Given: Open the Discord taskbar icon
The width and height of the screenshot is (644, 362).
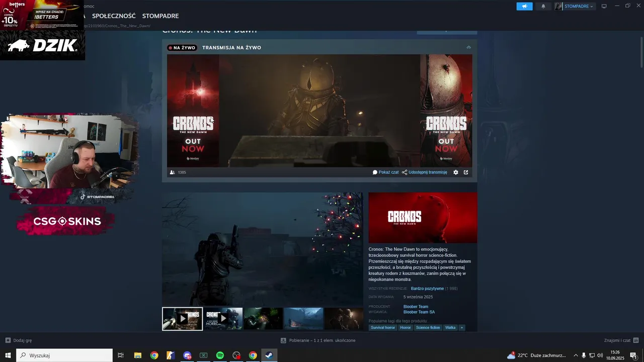Looking at the screenshot, I should (x=187, y=355).
